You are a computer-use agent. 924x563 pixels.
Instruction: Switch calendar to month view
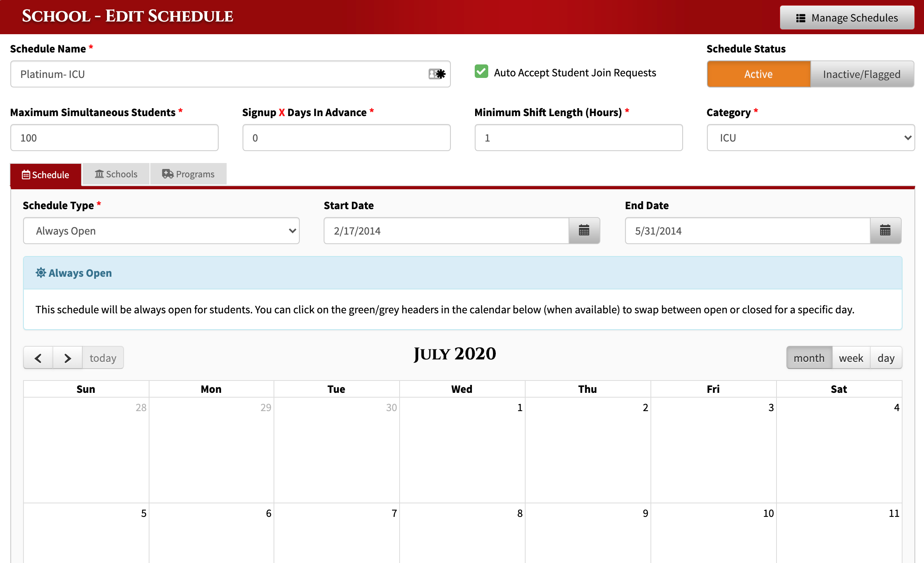pos(809,358)
